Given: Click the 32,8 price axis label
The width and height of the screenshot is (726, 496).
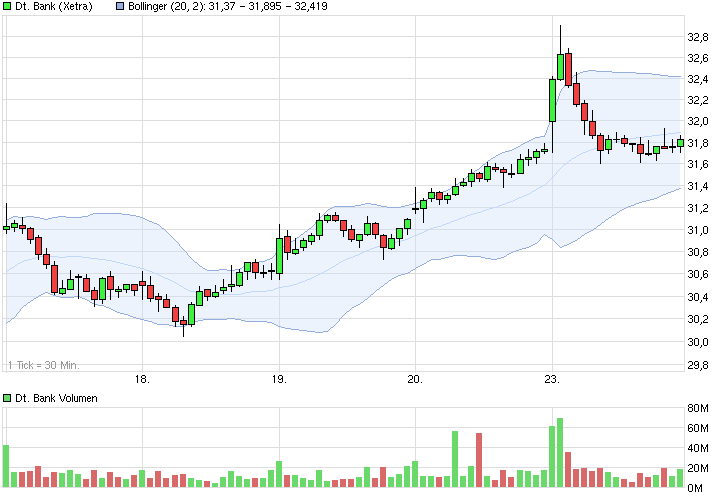Looking at the screenshot, I should (698, 37).
